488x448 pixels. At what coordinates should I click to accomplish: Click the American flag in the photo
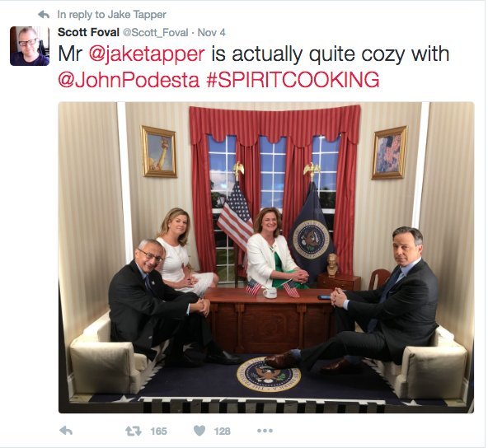tap(236, 214)
